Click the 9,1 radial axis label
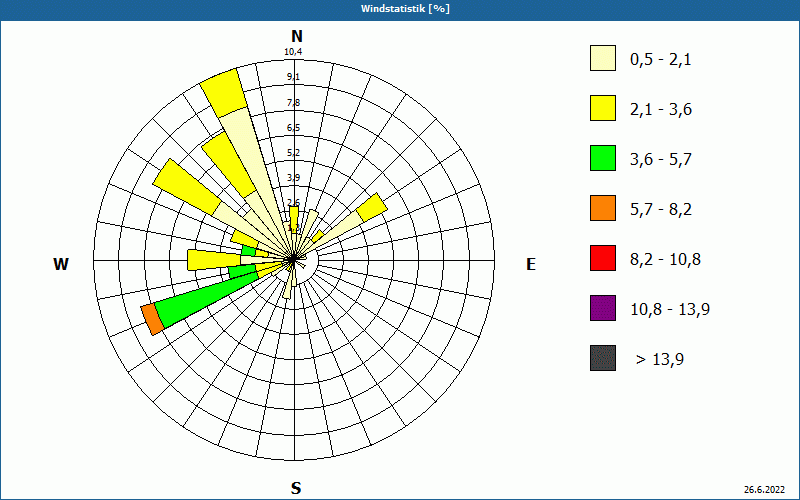 (293, 77)
